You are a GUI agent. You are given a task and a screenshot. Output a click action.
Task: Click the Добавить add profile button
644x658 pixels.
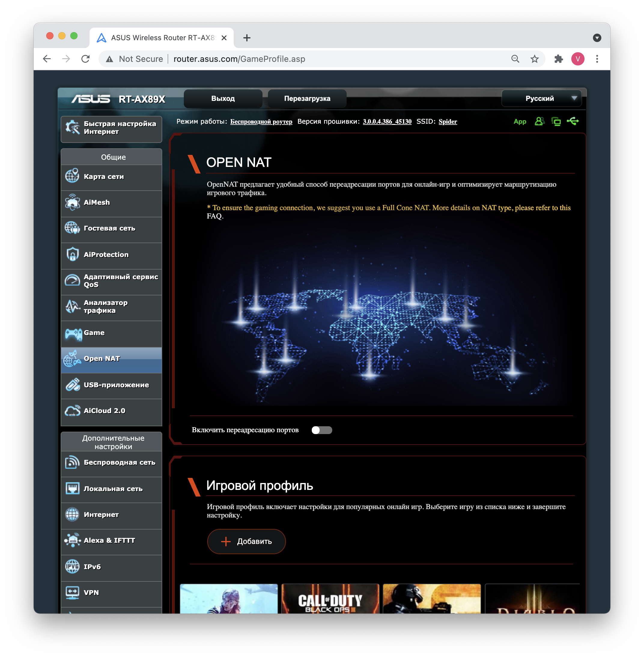[246, 542]
